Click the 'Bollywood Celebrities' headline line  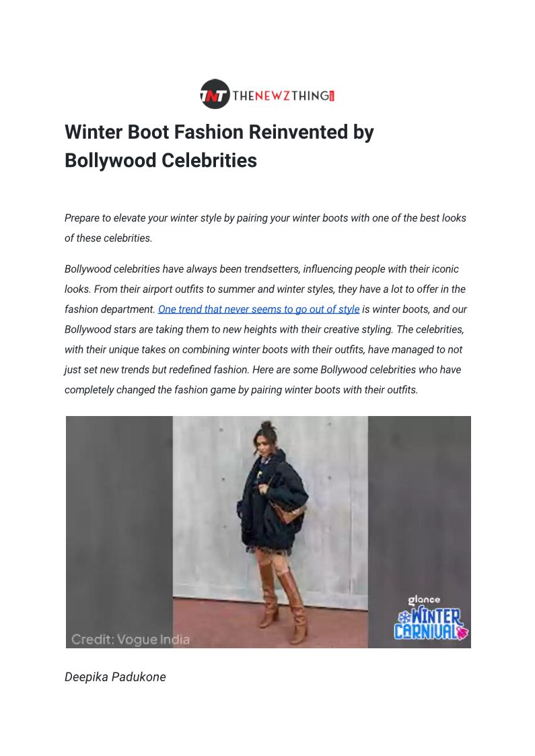[x=160, y=160]
